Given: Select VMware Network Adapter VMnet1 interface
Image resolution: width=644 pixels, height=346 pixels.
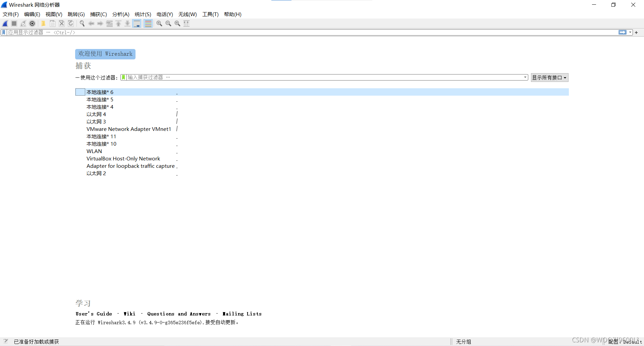Looking at the screenshot, I should tap(322, 129).
